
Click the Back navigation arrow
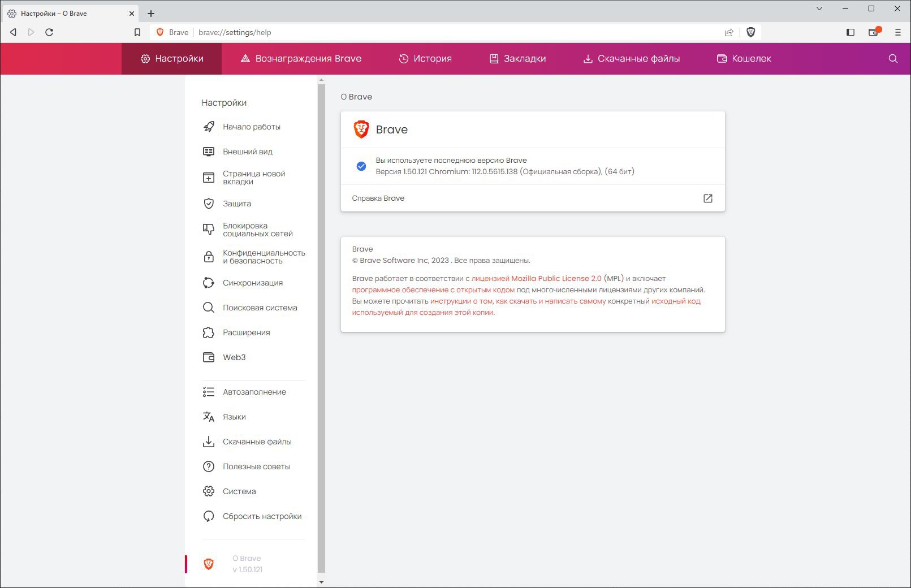13,32
